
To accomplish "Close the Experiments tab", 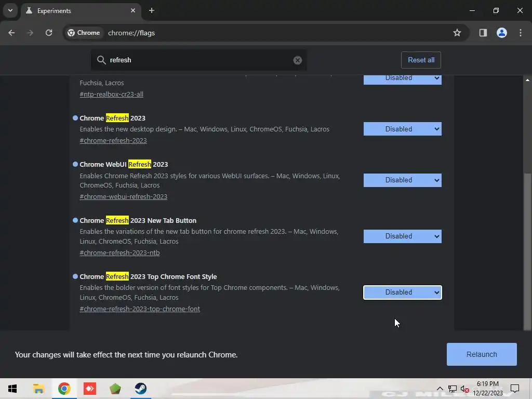I will point(133,10).
